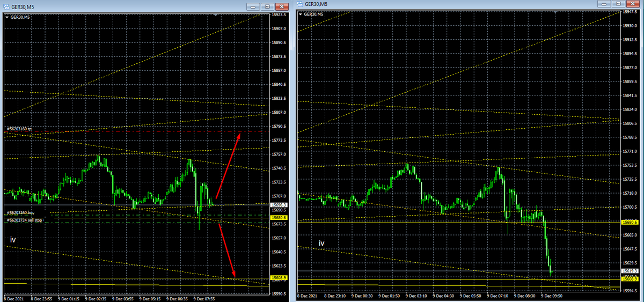Click the 'iv' wave label in right chart
The height and width of the screenshot is (302, 644).
[321, 243]
